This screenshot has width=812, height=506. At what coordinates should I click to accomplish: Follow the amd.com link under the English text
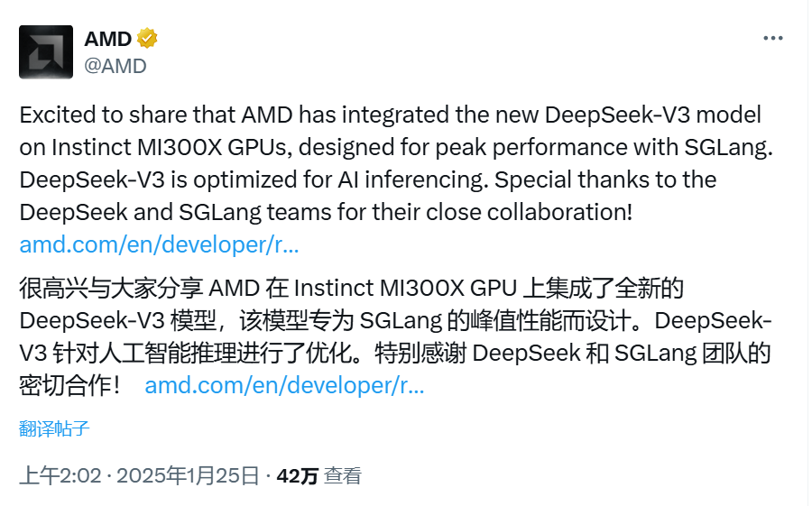coord(159,244)
